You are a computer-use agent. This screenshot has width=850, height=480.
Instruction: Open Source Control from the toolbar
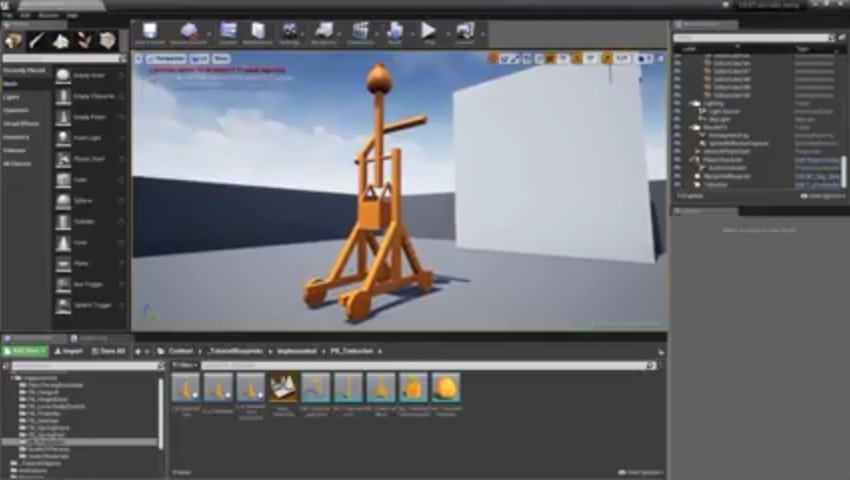coord(189,34)
